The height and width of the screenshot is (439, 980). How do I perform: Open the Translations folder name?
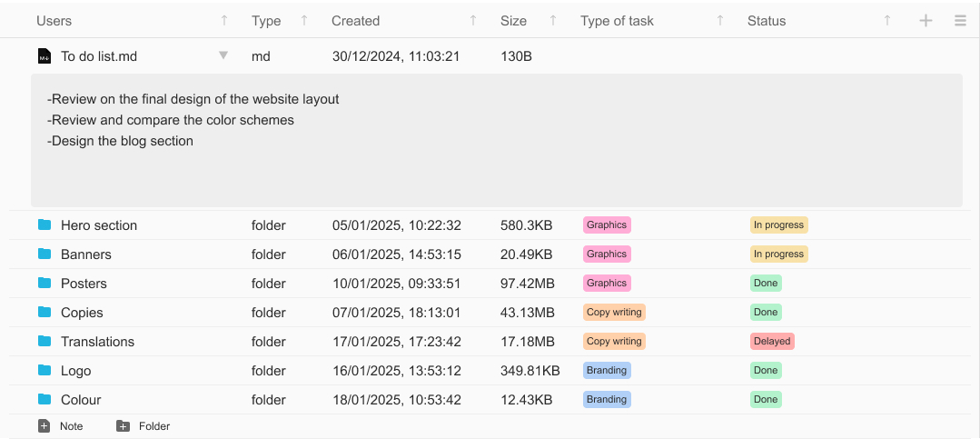(x=97, y=342)
